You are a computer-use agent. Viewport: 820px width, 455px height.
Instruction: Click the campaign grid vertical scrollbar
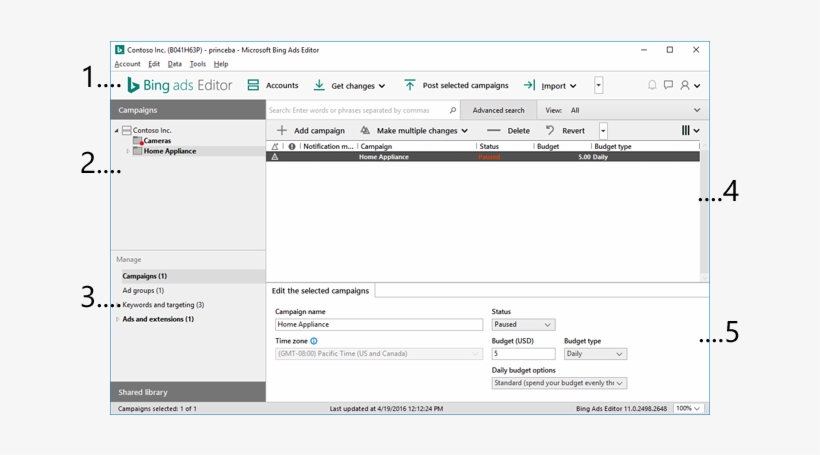[x=704, y=212]
